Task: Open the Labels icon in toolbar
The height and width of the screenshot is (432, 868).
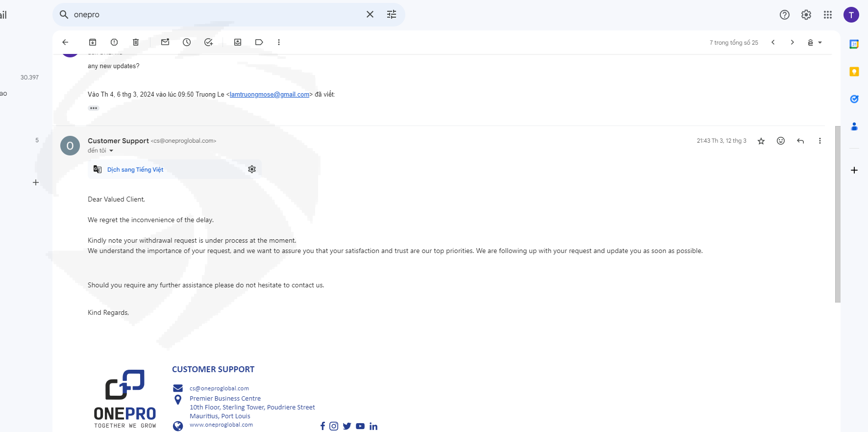Action: pos(259,42)
